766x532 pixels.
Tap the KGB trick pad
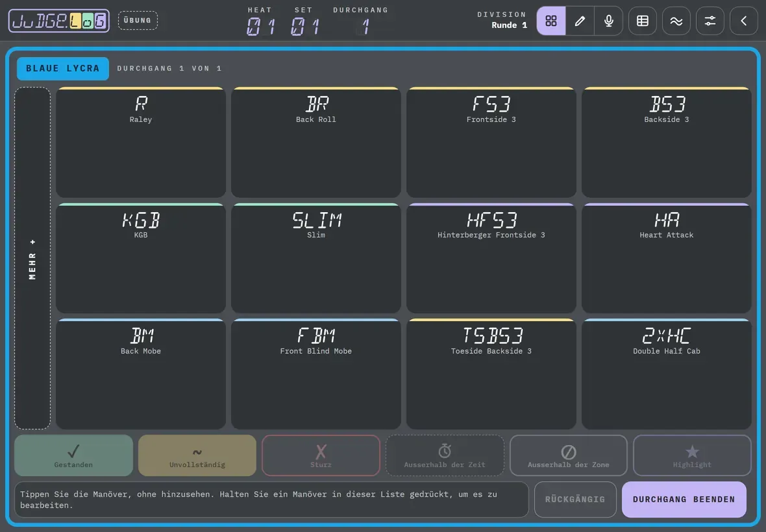tap(141, 258)
